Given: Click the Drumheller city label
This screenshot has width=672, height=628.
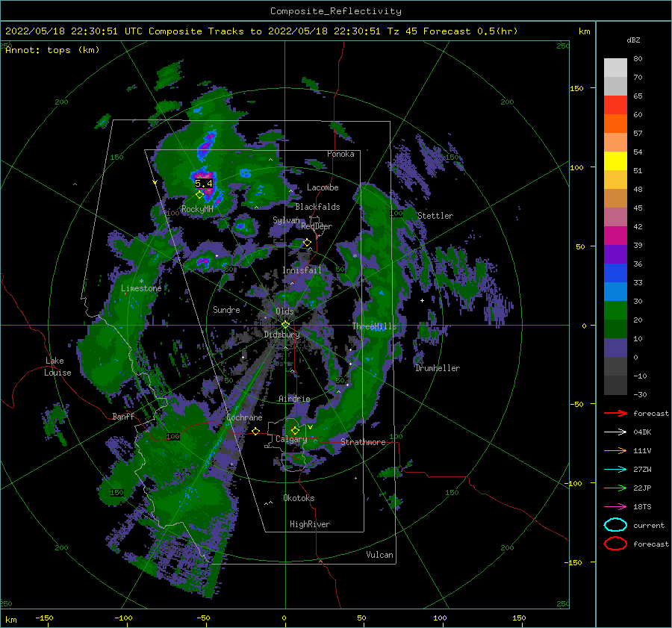Looking at the screenshot, I should 438,368.
